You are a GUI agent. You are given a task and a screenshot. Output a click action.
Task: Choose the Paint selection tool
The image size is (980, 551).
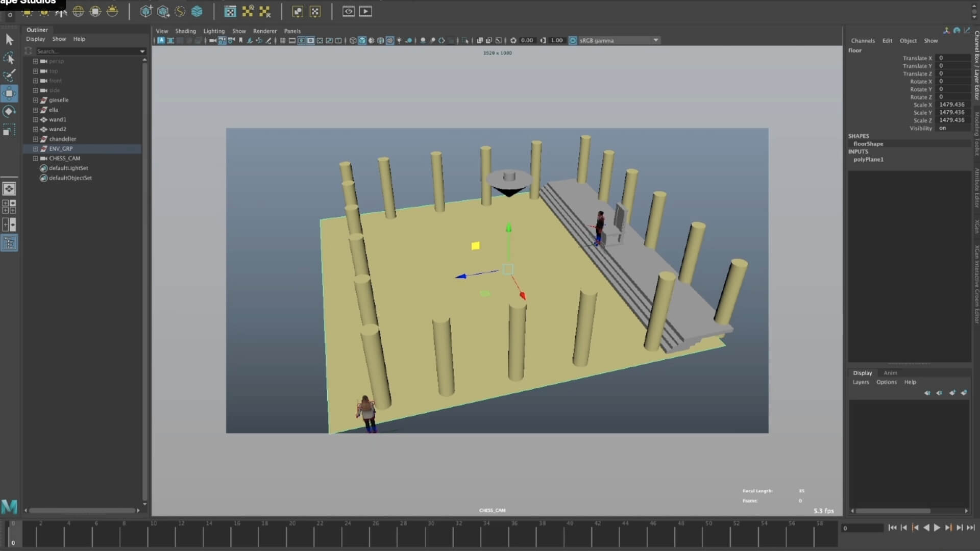9,76
